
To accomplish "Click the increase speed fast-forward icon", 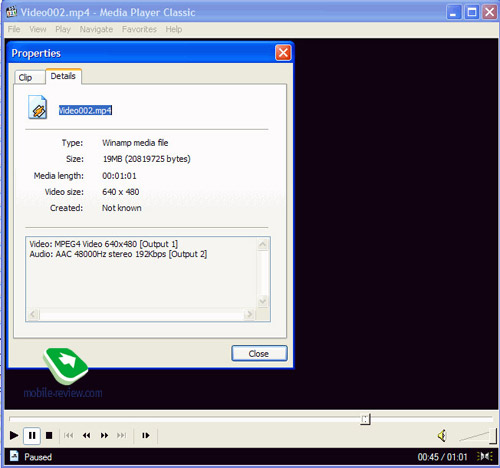I will coord(104,435).
